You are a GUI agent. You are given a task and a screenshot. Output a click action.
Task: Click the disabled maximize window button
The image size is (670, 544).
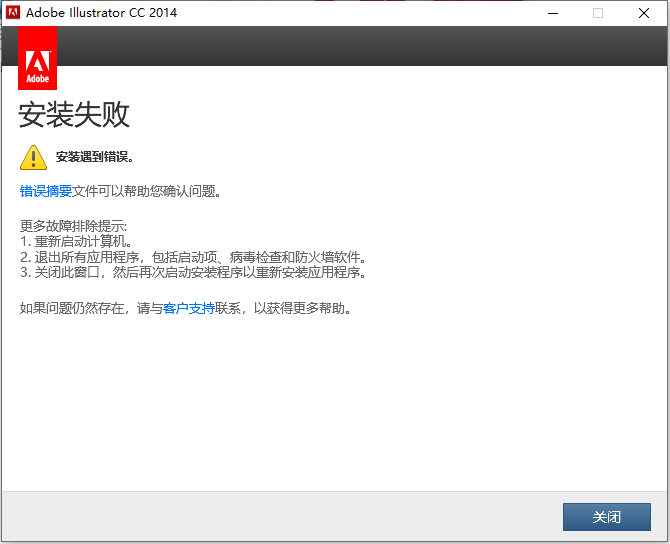click(598, 13)
